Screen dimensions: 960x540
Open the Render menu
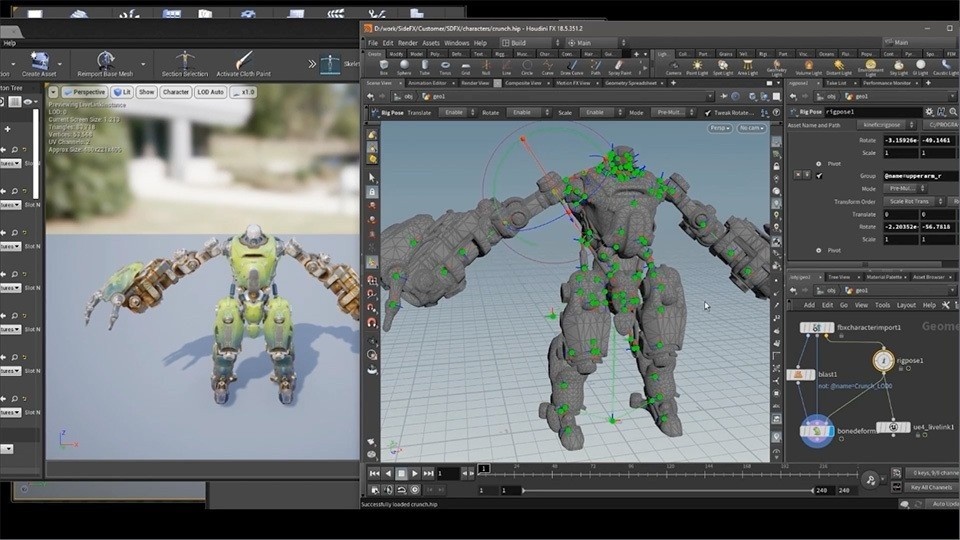point(407,43)
